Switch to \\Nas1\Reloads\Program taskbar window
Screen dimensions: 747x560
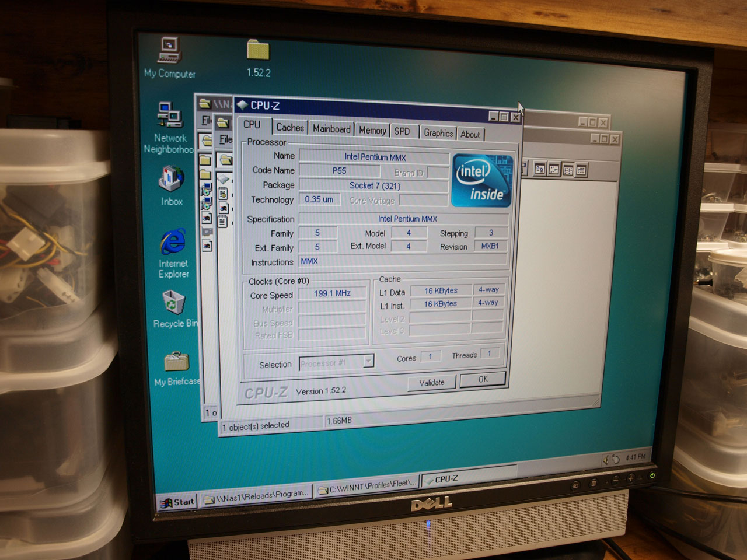coord(256,496)
